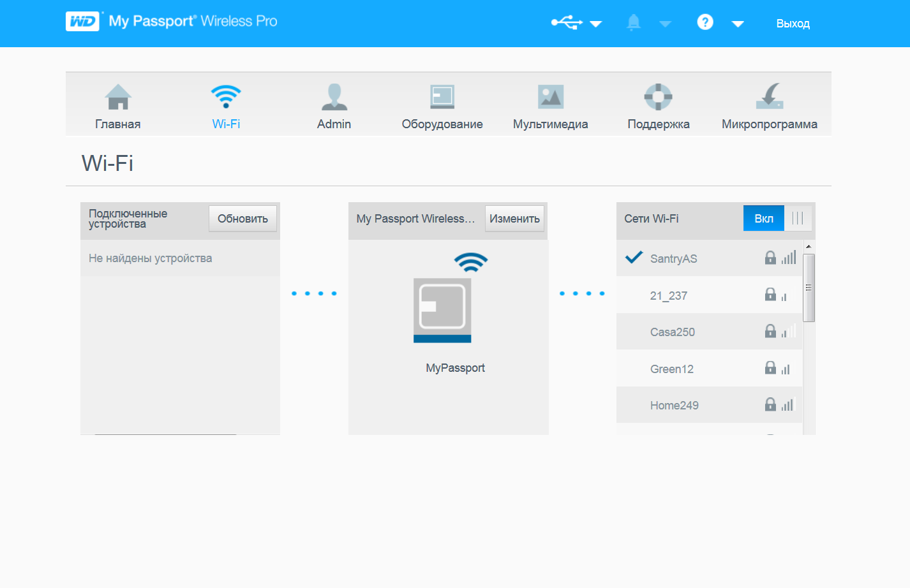Image resolution: width=910 pixels, height=588 pixels.
Task: Click the Сети Wi-Fi panel title
Action: click(x=651, y=219)
